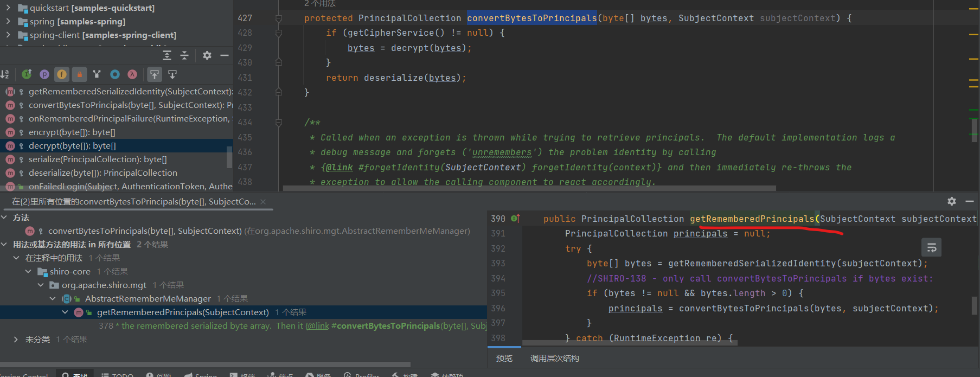Click the Collapse All icon in Structure panel

point(184,55)
